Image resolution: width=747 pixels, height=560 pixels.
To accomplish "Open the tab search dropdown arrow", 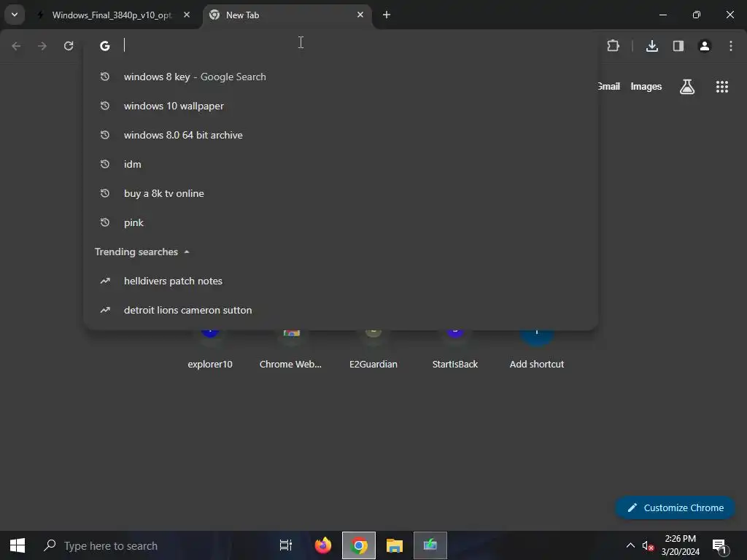I will (15, 15).
